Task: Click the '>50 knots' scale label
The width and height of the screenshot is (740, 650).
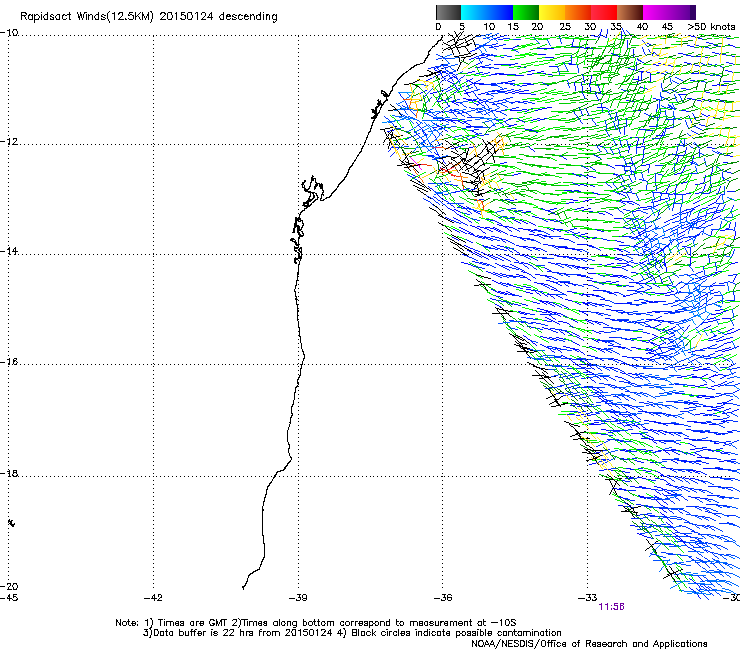Action: coord(711,27)
